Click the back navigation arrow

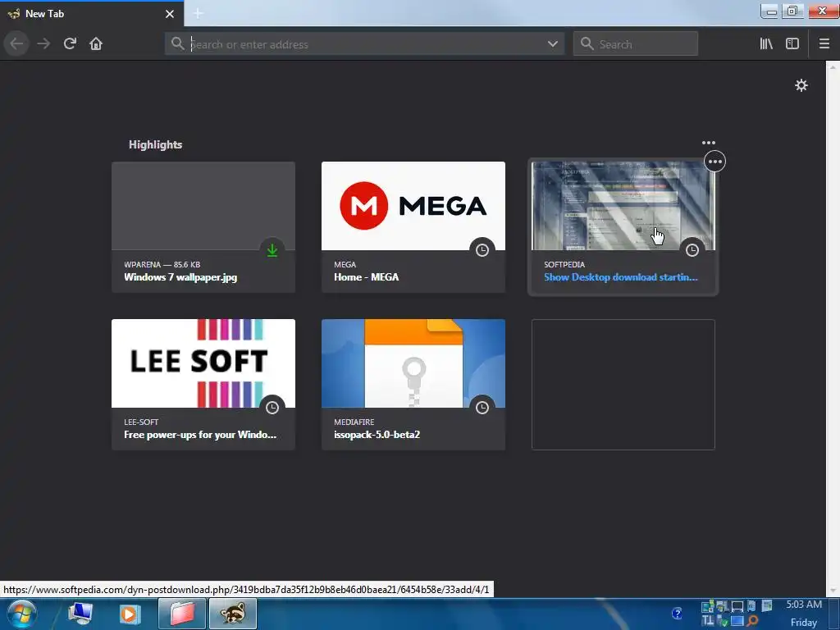click(16, 43)
